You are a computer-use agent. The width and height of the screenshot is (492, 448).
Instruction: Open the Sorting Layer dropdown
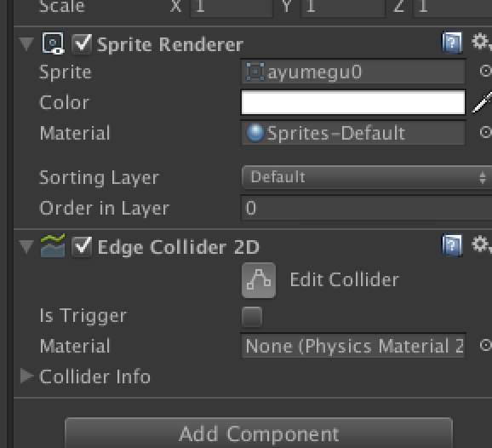coord(367,177)
